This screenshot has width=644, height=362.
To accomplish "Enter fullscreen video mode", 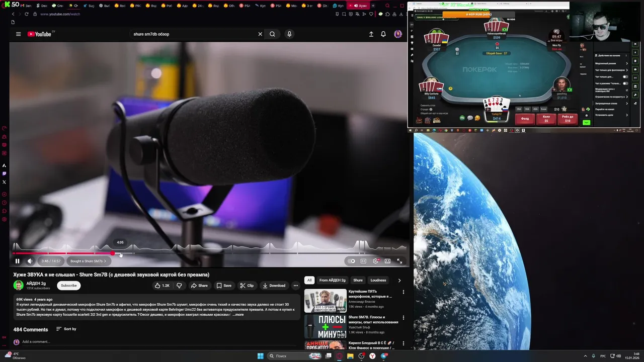I will [x=399, y=261].
